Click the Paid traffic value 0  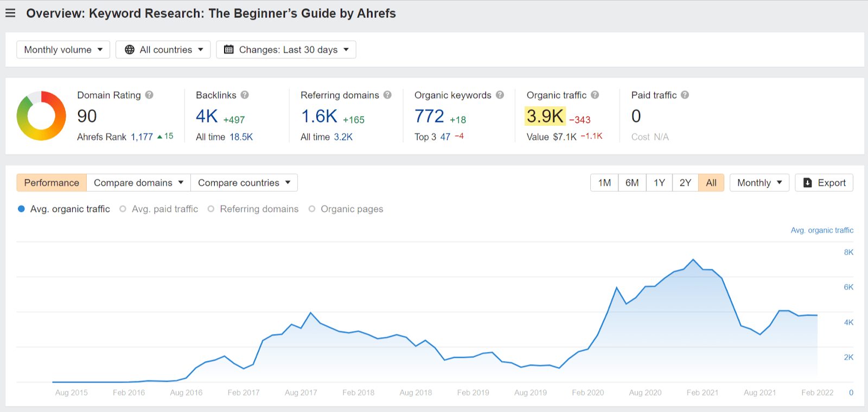[x=636, y=116]
